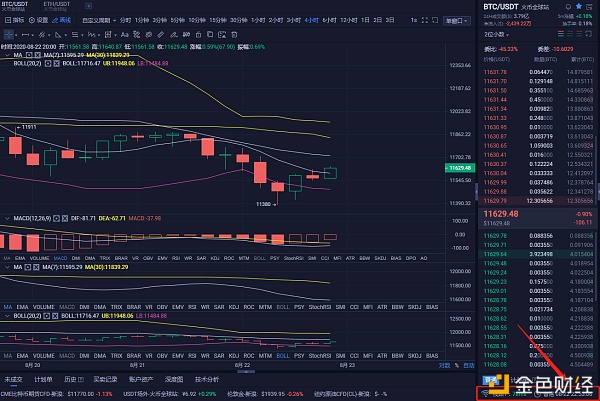
Task: Click the blue favorite star icon
Action: [579, 6]
